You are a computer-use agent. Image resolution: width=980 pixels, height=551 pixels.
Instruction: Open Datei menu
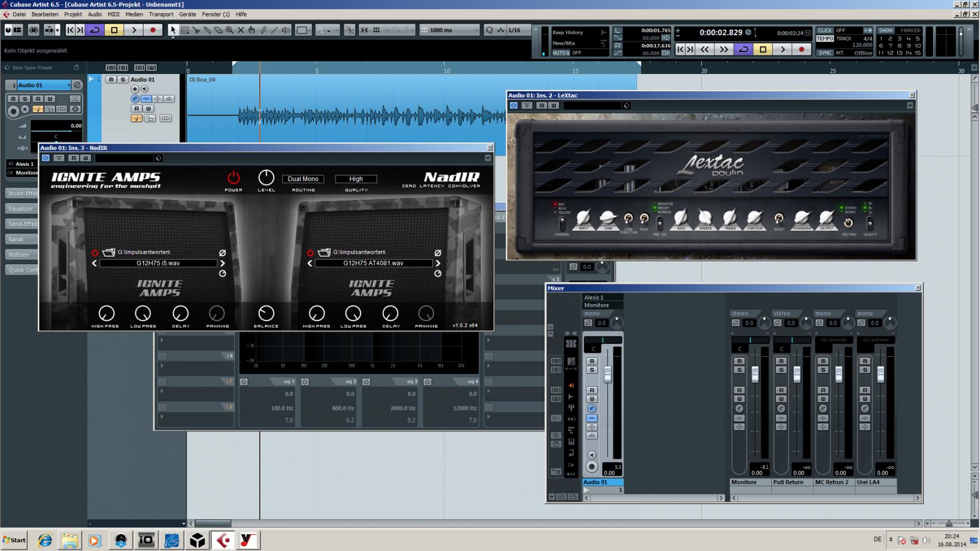(x=19, y=14)
